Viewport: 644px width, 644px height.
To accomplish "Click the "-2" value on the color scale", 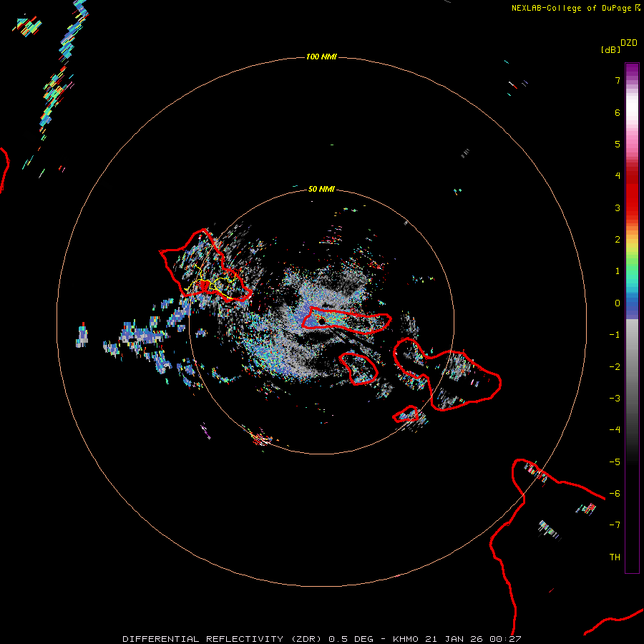I will click(x=615, y=367).
